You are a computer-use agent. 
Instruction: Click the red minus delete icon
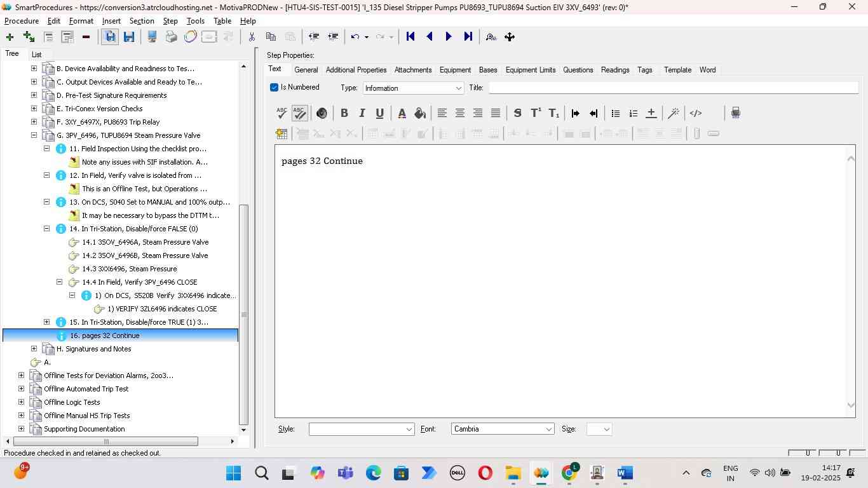pos(86,37)
